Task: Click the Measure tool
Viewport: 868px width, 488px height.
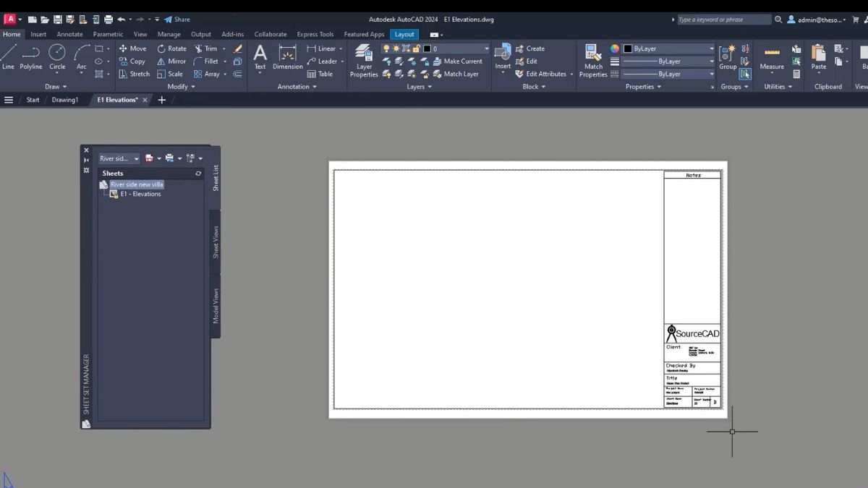Action: pyautogui.click(x=772, y=58)
